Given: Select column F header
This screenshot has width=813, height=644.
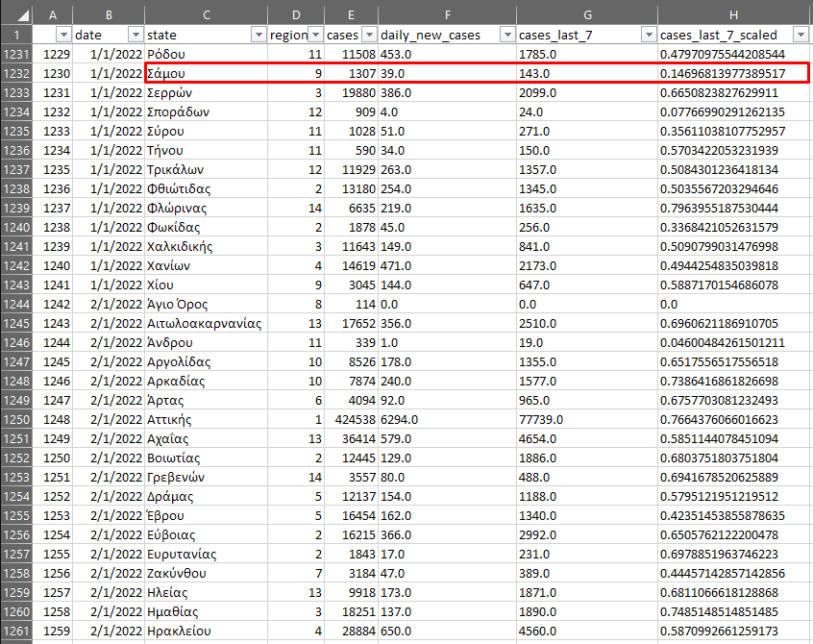Looking at the screenshot, I should [448, 15].
